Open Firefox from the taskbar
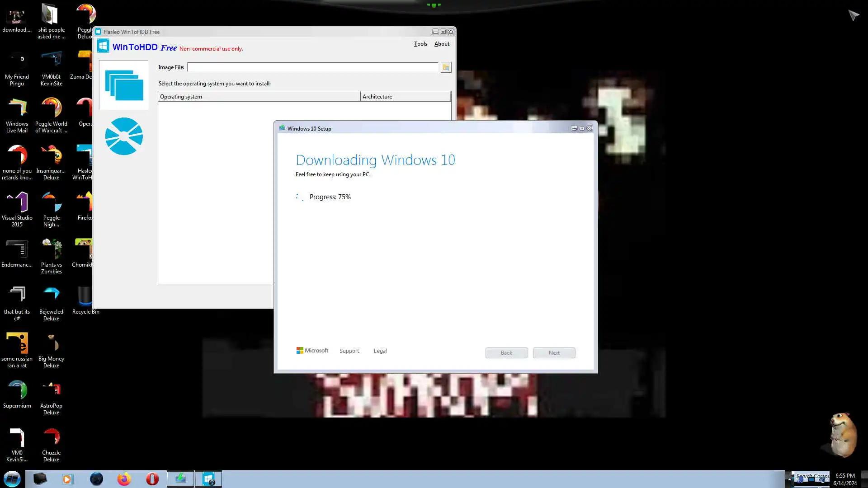Screen dimensions: 868x488 124,479
